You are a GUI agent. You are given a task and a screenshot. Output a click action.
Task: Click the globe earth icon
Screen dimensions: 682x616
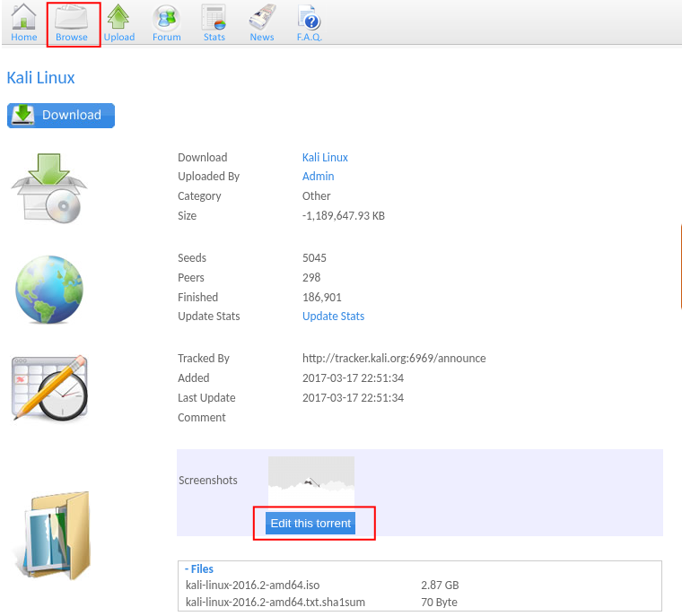coord(49,290)
